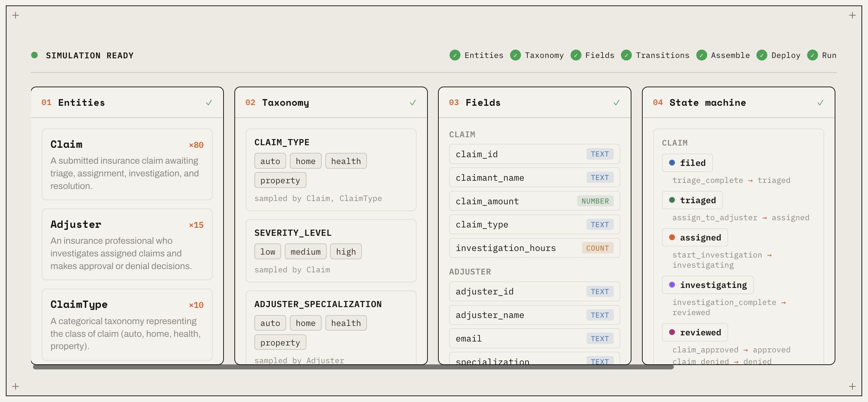
Task: Select the low chip under SEVERITY_LEVEL
Action: pyautogui.click(x=268, y=252)
